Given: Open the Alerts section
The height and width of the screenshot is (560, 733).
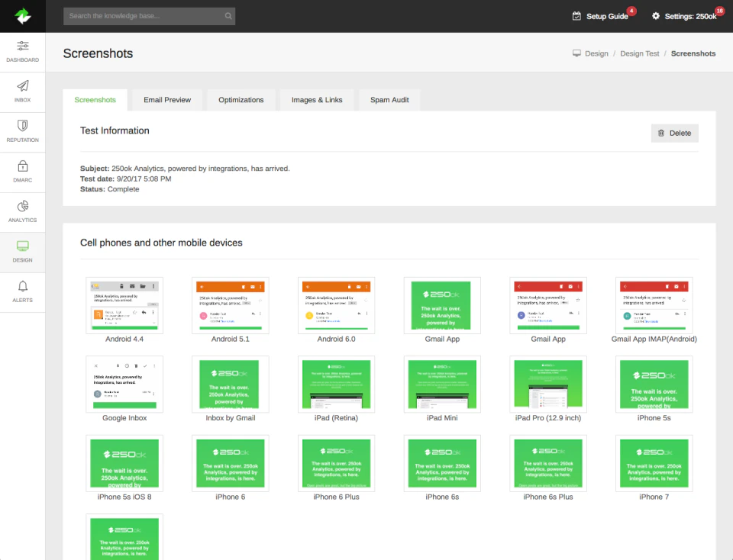Looking at the screenshot, I should click(22, 293).
